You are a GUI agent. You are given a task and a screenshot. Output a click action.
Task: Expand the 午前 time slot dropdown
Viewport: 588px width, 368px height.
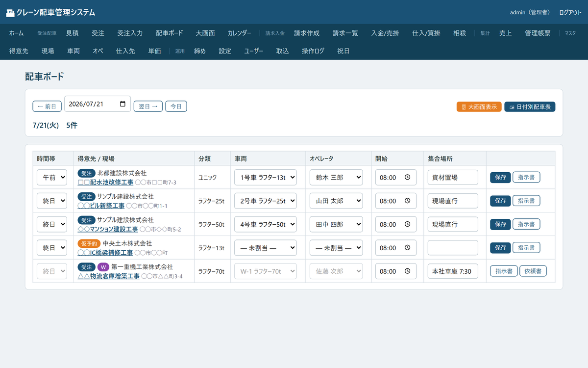pyautogui.click(x=52, y=177)
